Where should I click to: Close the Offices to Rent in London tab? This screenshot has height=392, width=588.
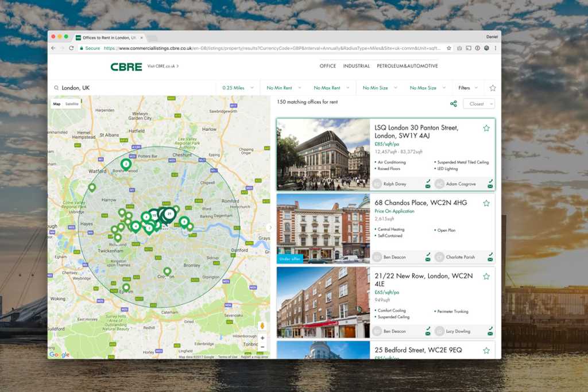141,38
